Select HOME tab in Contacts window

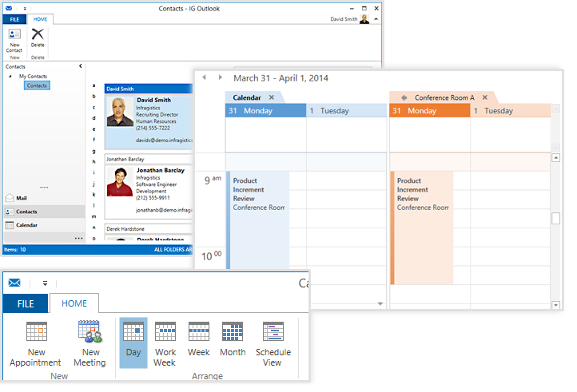coord(40,19)
